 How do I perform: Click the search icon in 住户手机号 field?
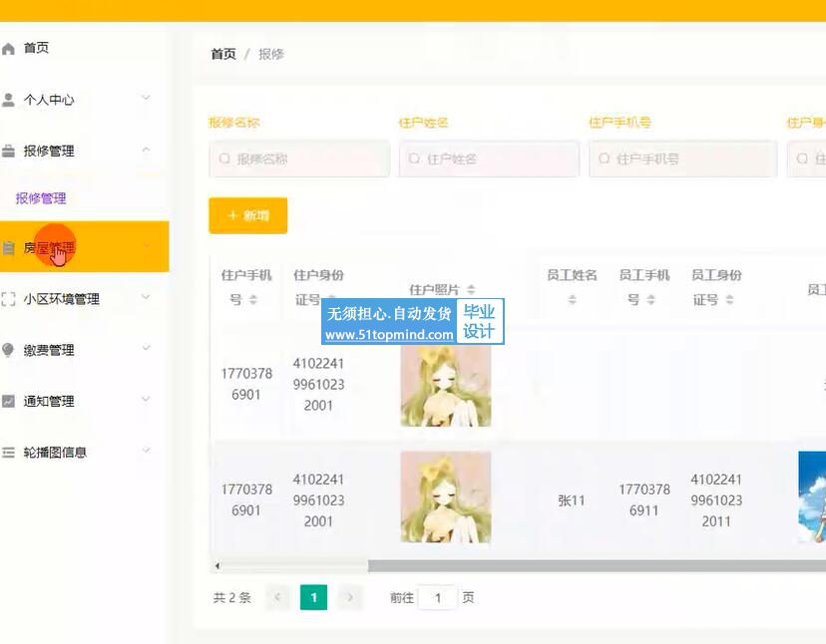tap(605, 159)
